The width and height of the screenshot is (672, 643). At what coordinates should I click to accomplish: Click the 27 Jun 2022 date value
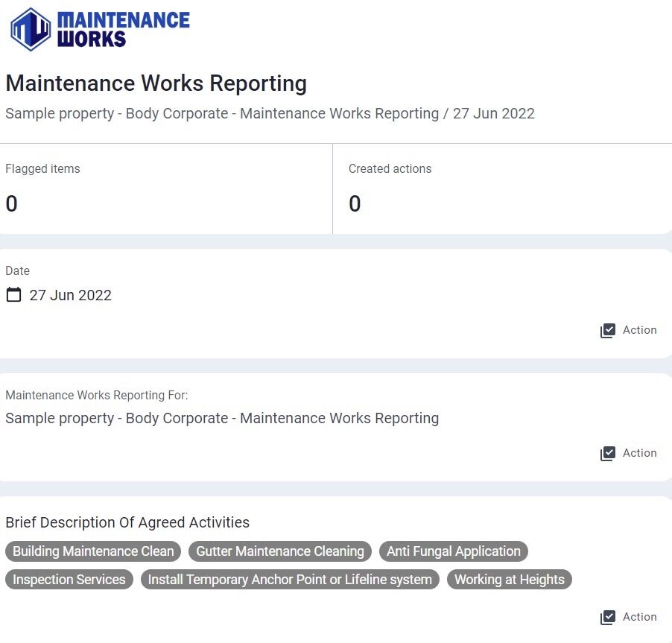coord(71,295)
